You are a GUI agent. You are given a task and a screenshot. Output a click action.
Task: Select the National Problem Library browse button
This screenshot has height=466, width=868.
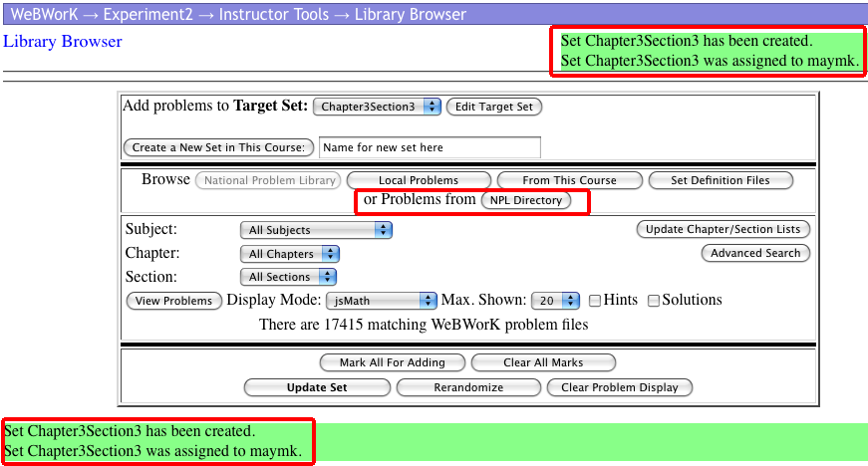coord(270,180)
